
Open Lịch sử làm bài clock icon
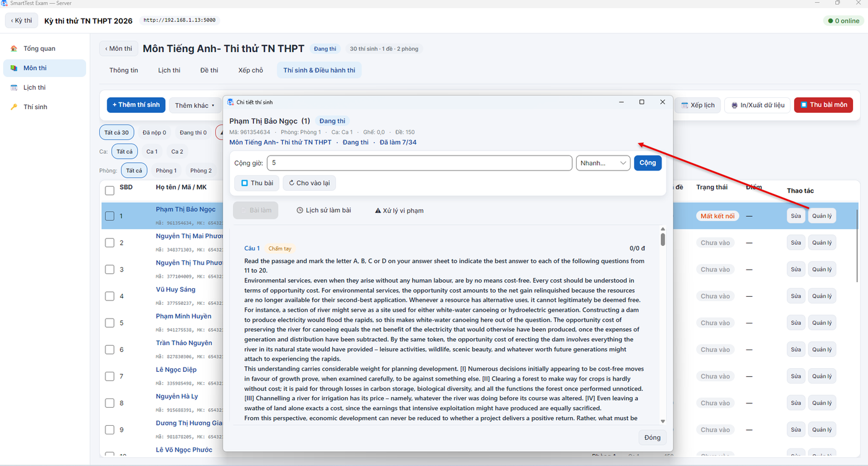(x=299, y=211)
